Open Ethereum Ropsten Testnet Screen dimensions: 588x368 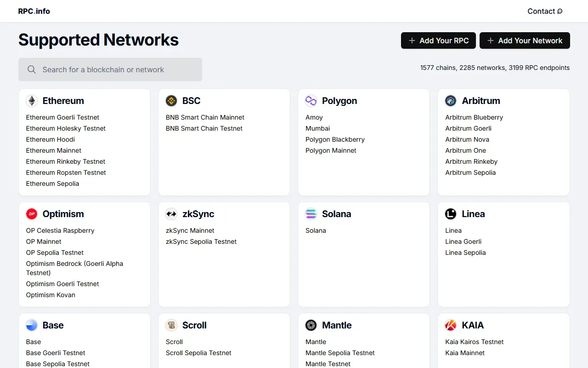[66, 172]
